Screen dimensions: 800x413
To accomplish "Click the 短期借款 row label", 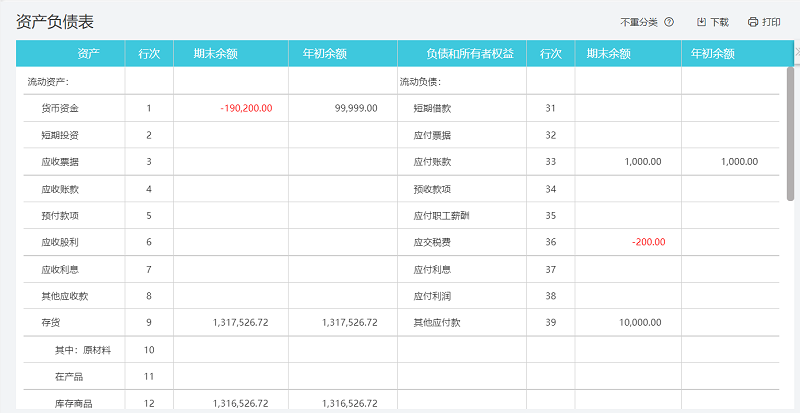I will (432, 108).
